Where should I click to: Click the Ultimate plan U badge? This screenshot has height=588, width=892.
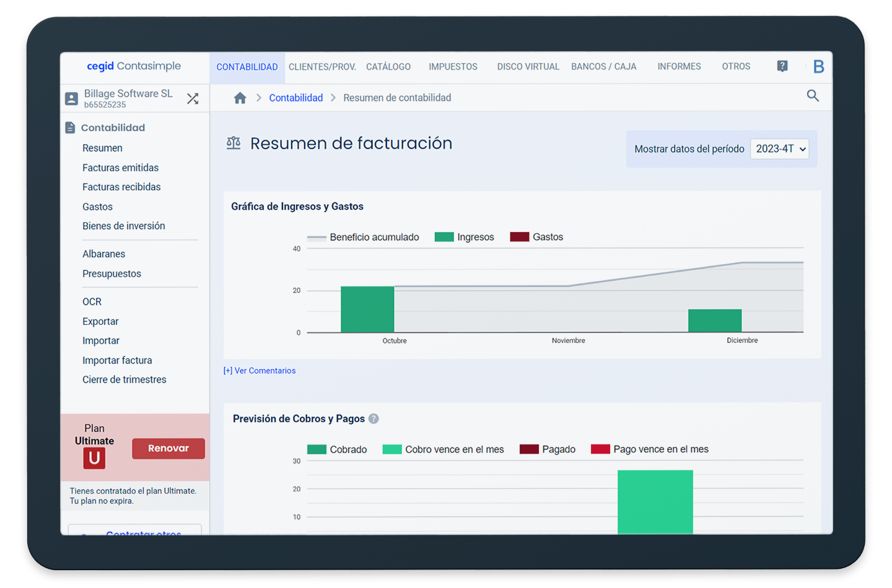pyautogui.click(x=94, y=458)
